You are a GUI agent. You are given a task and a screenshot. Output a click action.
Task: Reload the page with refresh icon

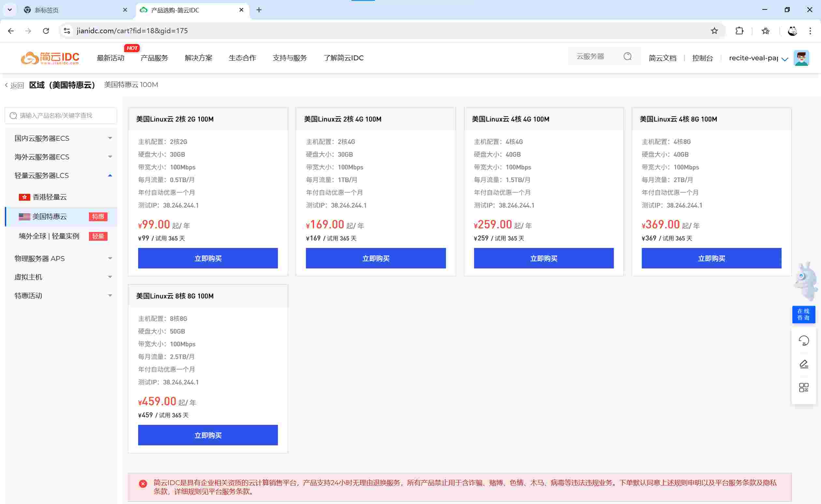(46, 31)
